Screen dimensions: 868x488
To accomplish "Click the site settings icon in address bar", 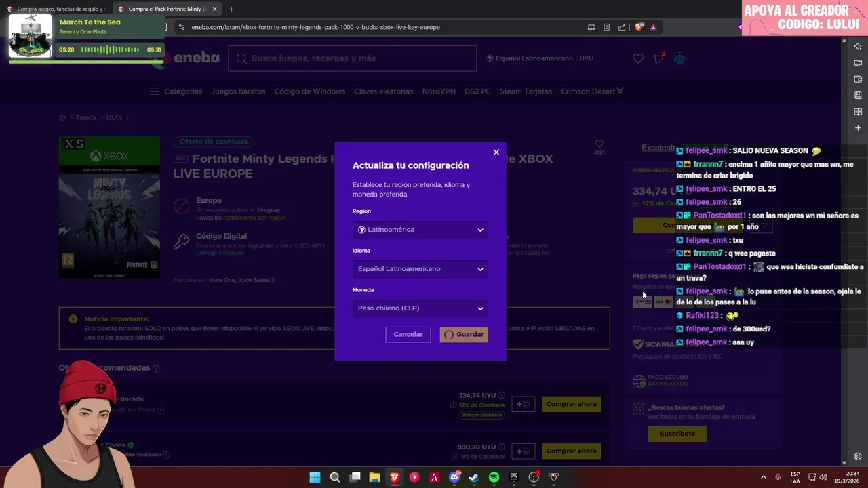I will click(x=182, y=27).
